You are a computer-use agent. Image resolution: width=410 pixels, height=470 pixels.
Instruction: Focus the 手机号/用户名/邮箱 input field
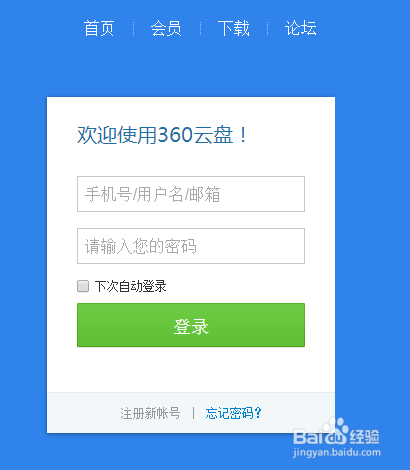coord(191,194)
